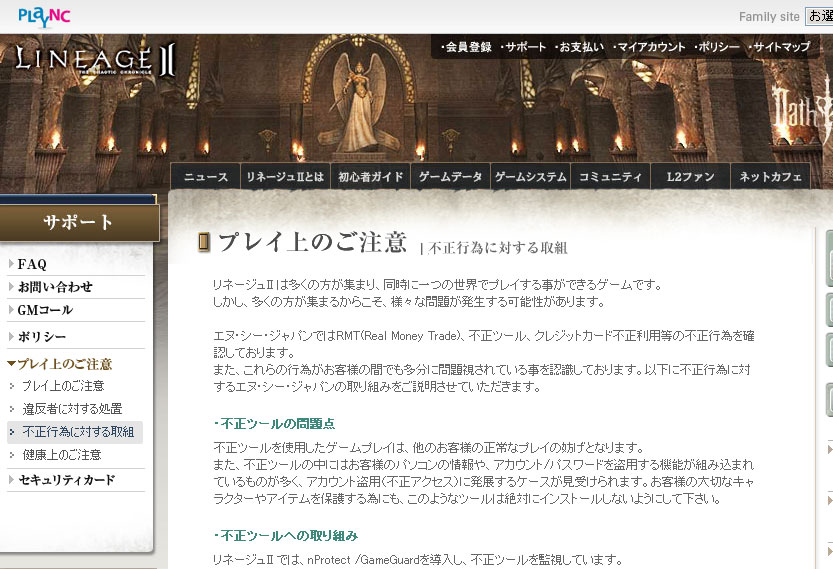The width and height of the screenshot is (833, 569).
Task: Switch to コミュニティ tab
Action: tap(610, 177)
